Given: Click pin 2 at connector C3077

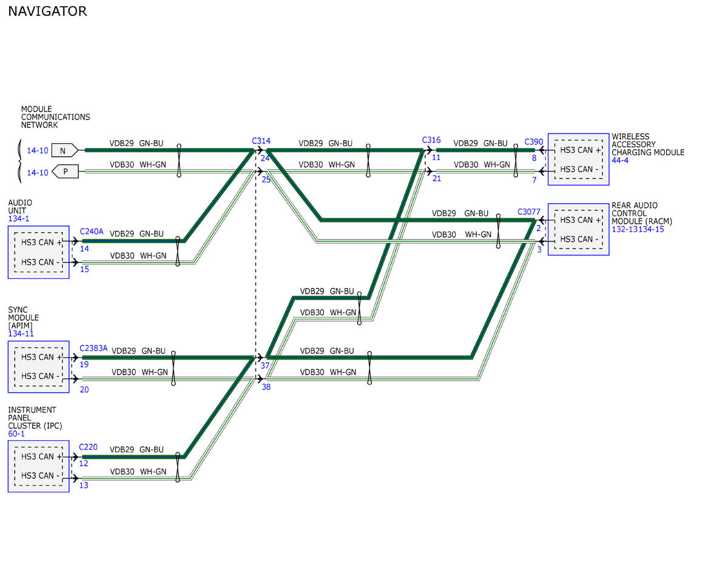Looking at the screenshot, I should [x=539, y=228].
